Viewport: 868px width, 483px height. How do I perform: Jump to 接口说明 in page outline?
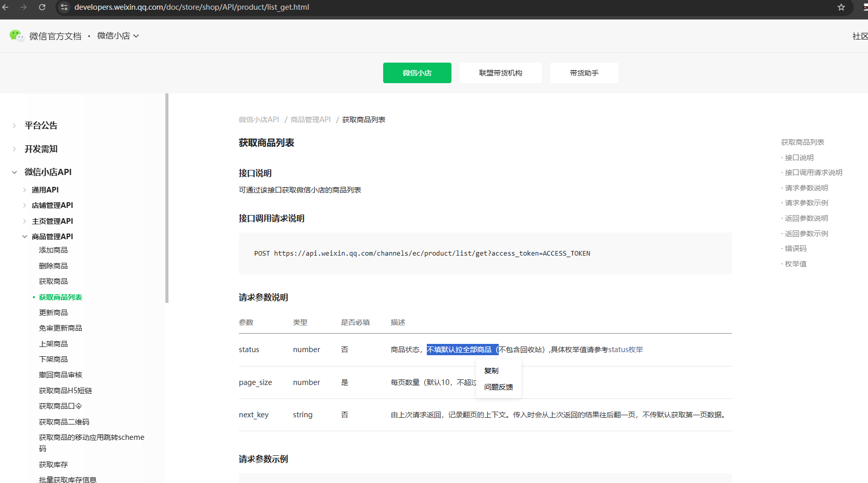coord(799,158)
